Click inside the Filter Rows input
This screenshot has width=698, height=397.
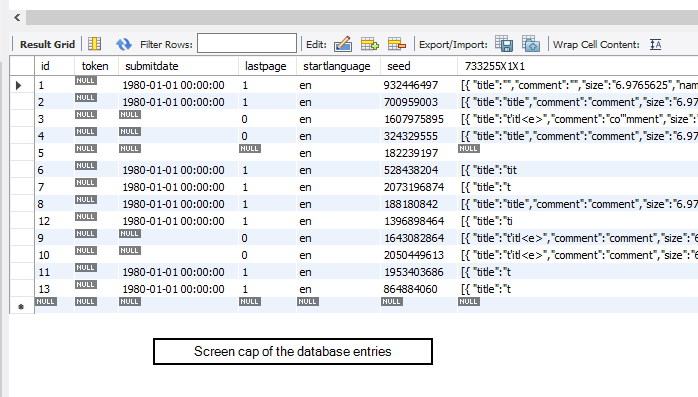[247, 43]
